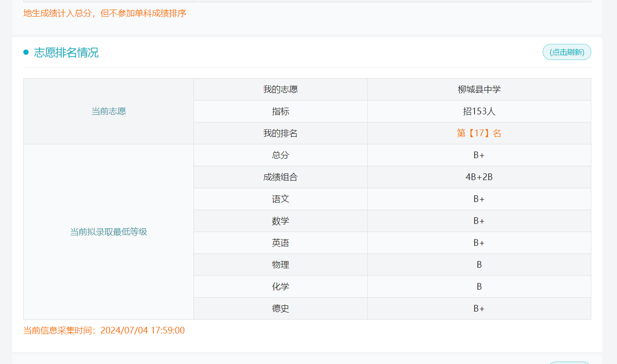Click the 当前志愿 row header cell
Screen dimensions: 617x364
click(109, 111)
